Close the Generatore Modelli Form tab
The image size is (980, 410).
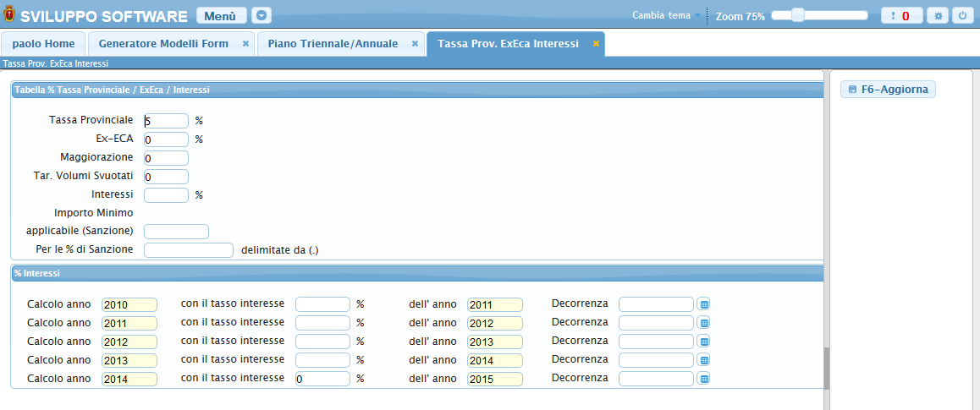(245, 44)
